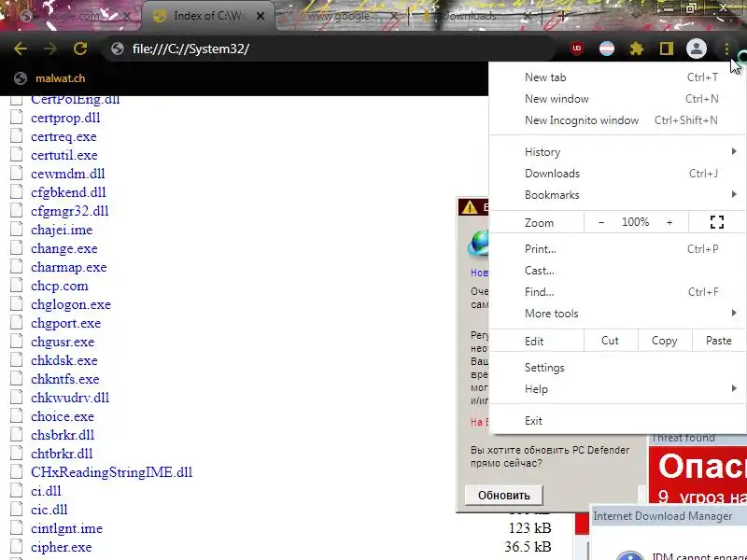Switch to the www.google tab

click(x=342, y=16)
